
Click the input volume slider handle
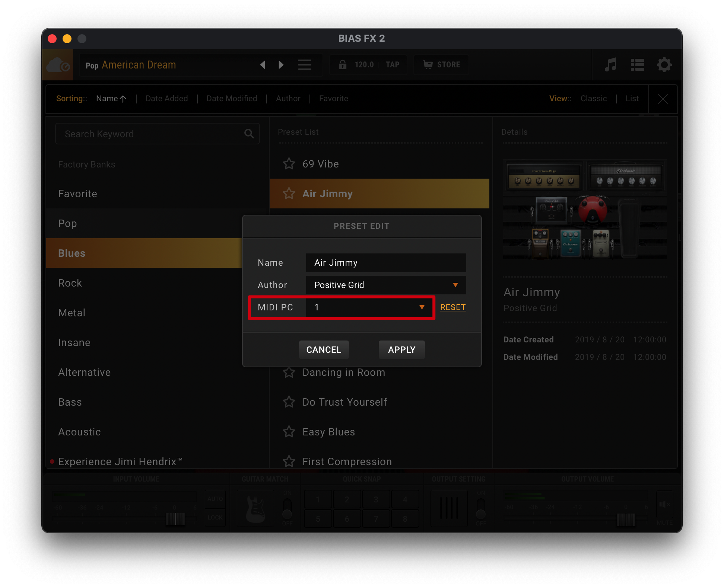point(175,518)
